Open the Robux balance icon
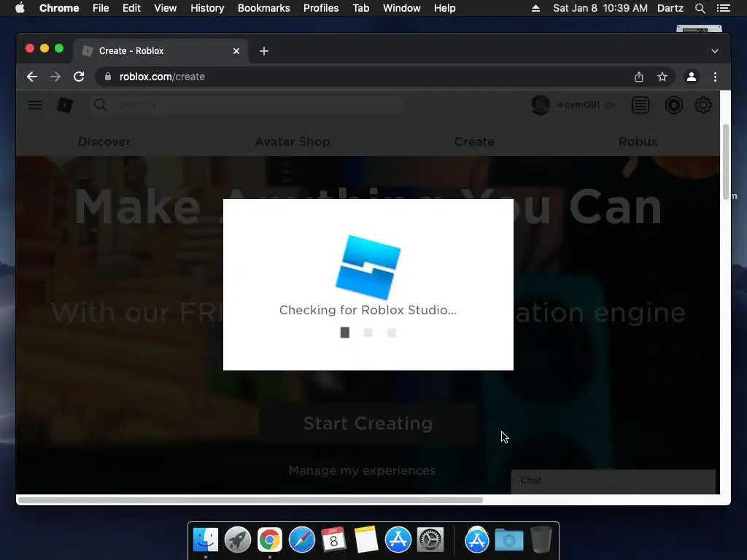The height and width of the screenshot is (560, 747). click(x=673, y=105)
